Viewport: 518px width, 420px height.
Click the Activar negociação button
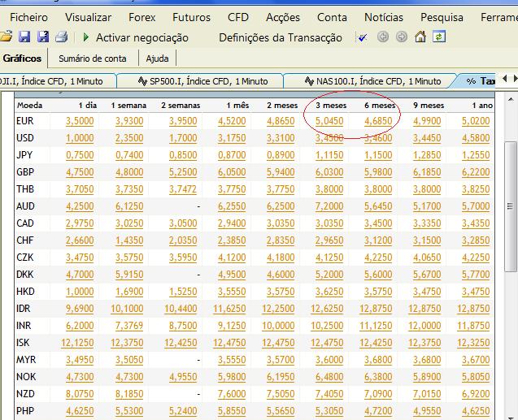pos(142,37)
